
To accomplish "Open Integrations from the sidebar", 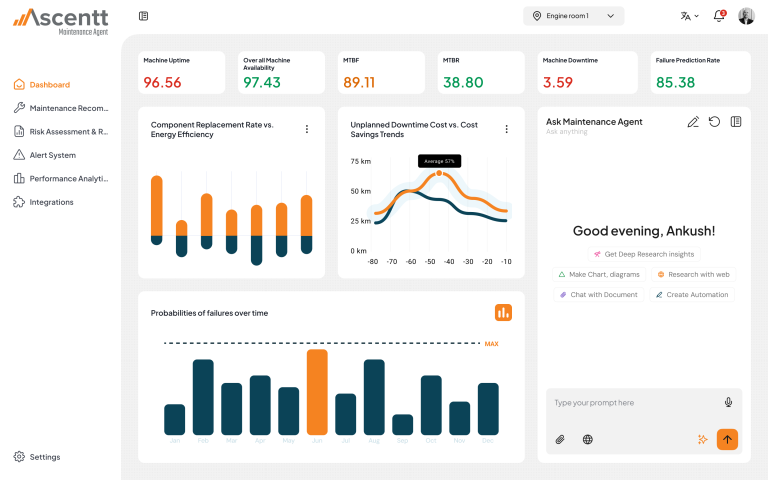I will click(x=51, y=202).
